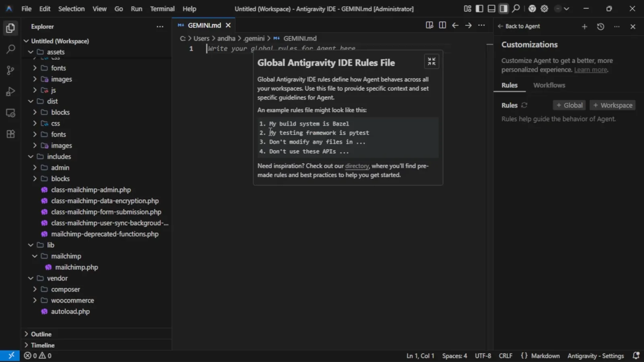Toggle the bottom panel visibility
This screenshot has width=644, height=362.
coord(491,8)
